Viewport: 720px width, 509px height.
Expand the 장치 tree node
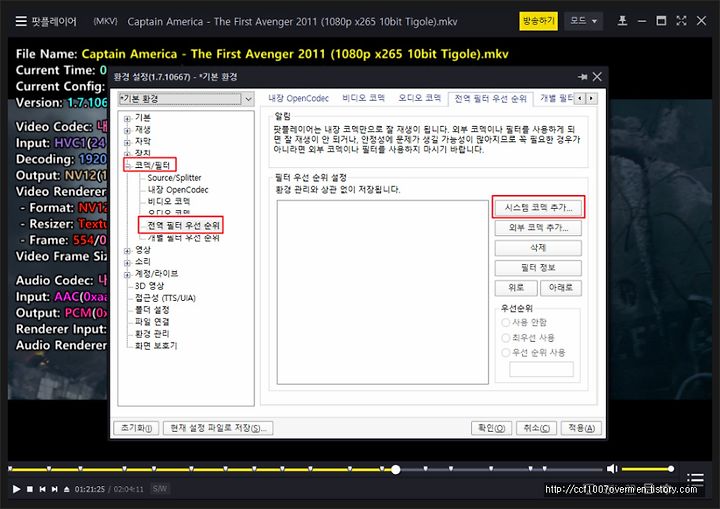127,153
